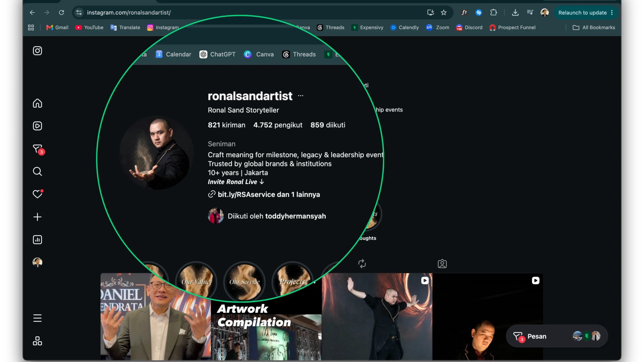
Task: Open bit.ly/RSAservice link
Action: coord(264,194)
